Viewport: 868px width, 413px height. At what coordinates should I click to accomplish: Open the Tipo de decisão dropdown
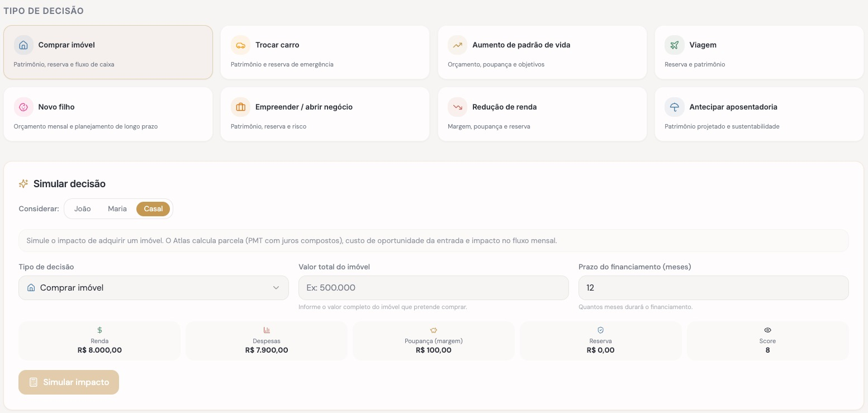point(154,288)
